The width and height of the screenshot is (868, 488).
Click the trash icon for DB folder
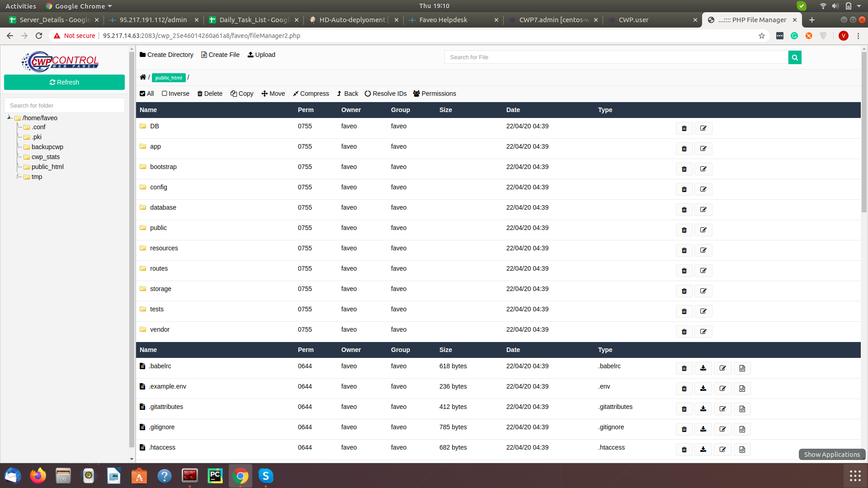tap(684, 128)
